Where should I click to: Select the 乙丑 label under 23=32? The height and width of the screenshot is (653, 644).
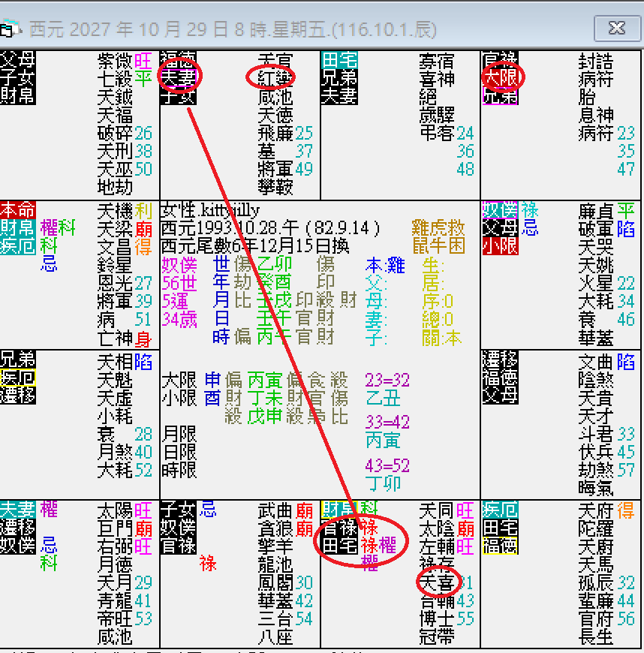coord(384,399)
